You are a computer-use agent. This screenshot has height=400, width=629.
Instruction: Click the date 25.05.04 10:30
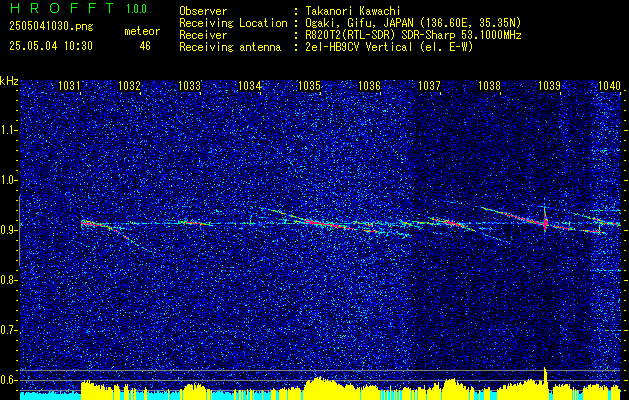pos(51,46)
